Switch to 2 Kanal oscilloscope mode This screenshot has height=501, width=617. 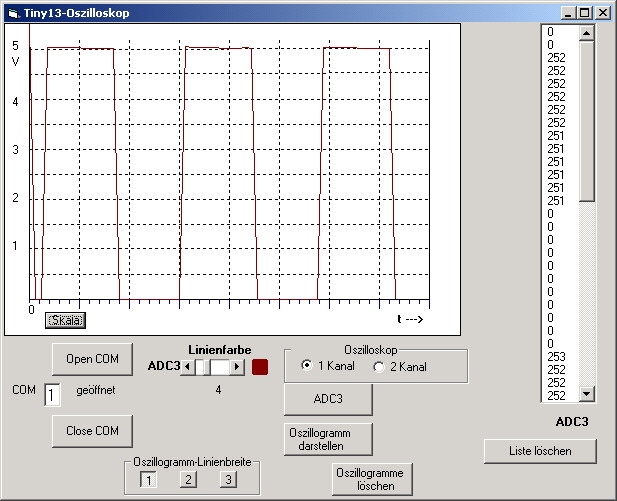click(x=379, y=367)
